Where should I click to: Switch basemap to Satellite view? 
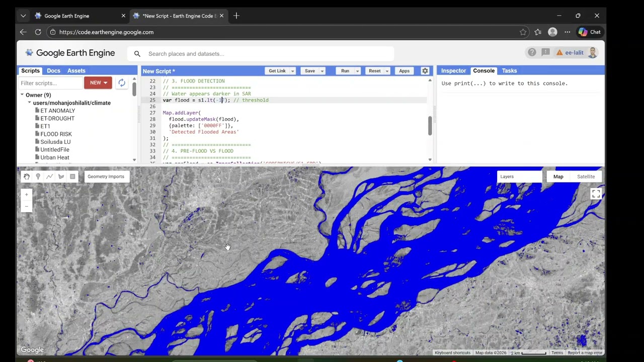[586, 176]
